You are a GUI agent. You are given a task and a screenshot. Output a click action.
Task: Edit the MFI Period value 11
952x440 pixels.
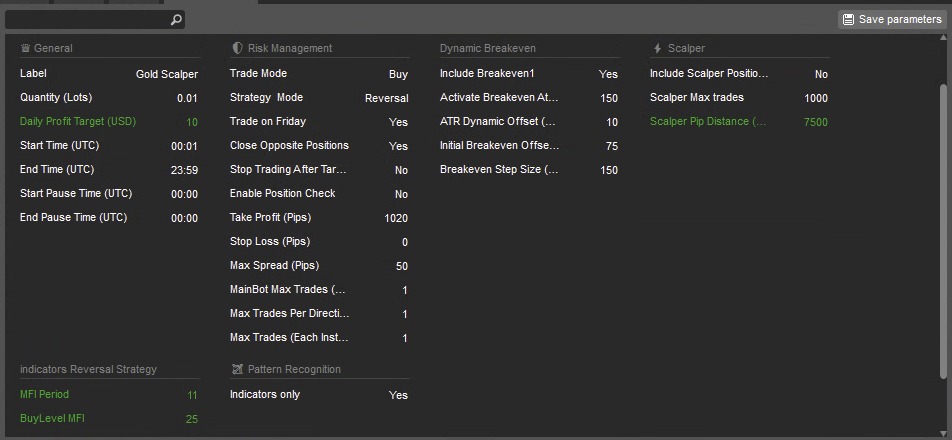[192, 395]
